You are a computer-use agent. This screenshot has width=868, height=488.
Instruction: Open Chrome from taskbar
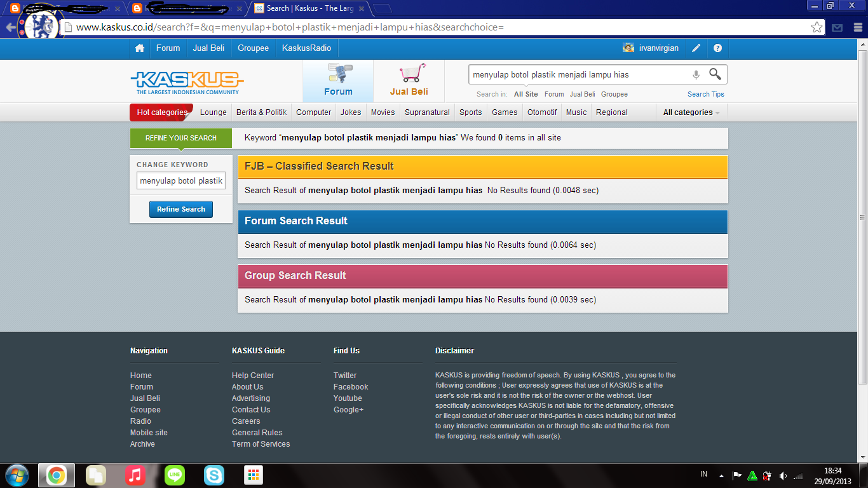coord(57,475)
